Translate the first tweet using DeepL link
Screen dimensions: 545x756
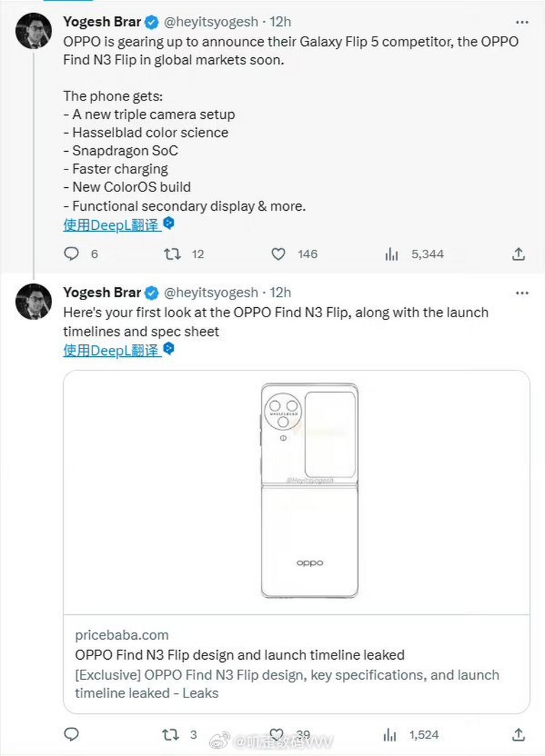[x=112, y=224]
